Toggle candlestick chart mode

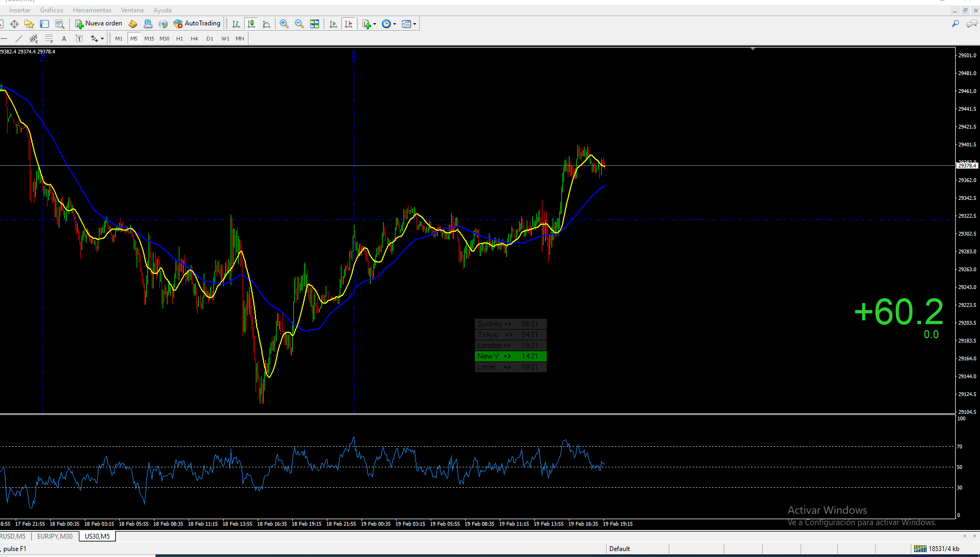[251, 24]
